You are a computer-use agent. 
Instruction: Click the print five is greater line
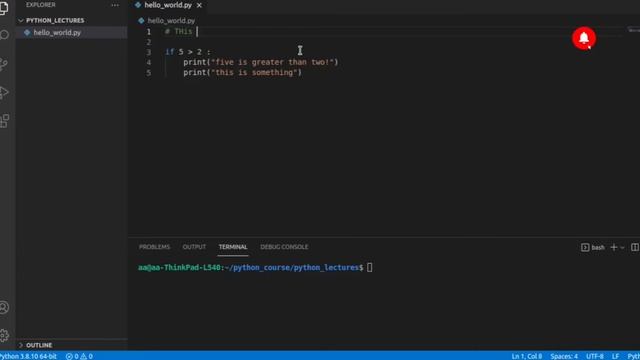coord(260,62)
